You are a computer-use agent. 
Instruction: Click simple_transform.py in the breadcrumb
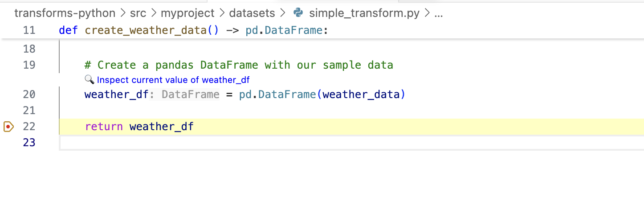(x=364, y=13)
